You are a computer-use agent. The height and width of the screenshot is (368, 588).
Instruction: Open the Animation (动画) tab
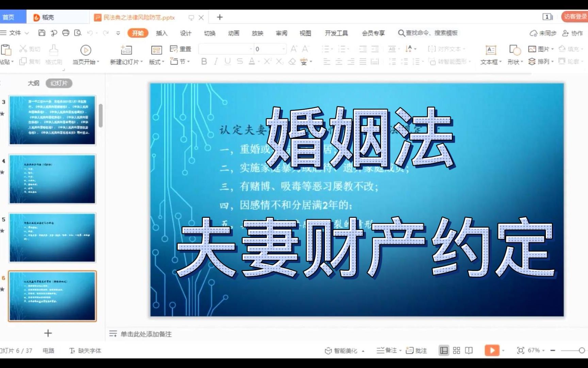click(x=233, y=33)
